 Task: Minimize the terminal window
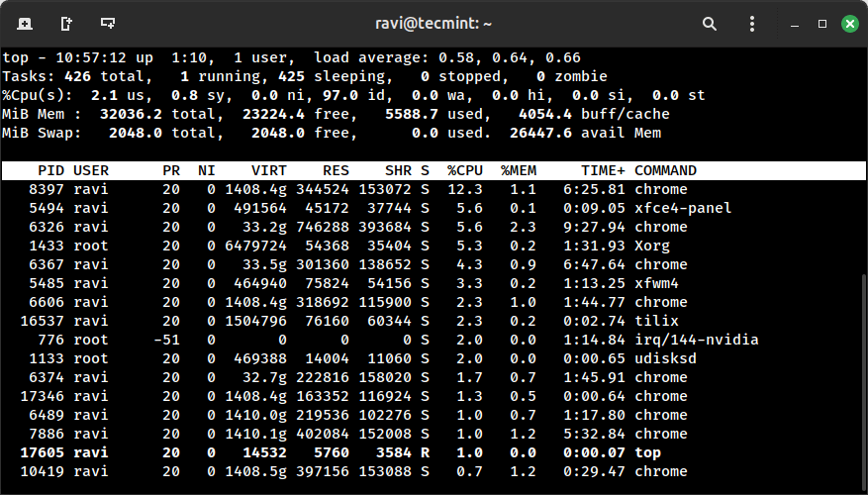tap(787, 23)
